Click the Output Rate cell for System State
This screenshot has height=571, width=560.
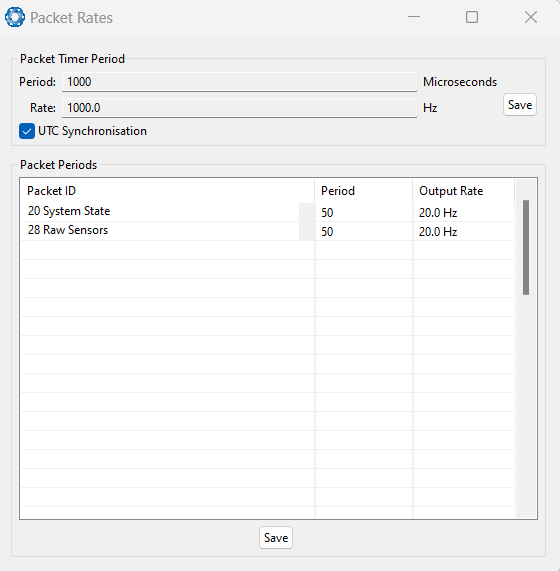click(464, 212)
